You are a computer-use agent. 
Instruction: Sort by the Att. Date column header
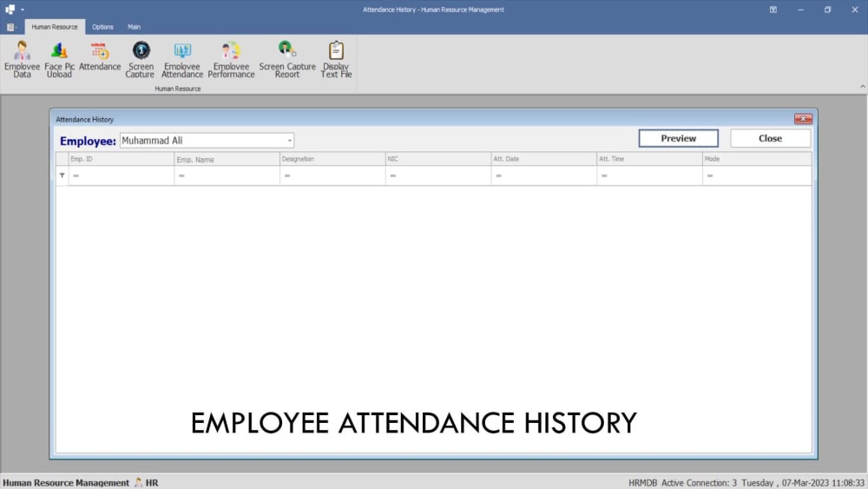[543, 159]
